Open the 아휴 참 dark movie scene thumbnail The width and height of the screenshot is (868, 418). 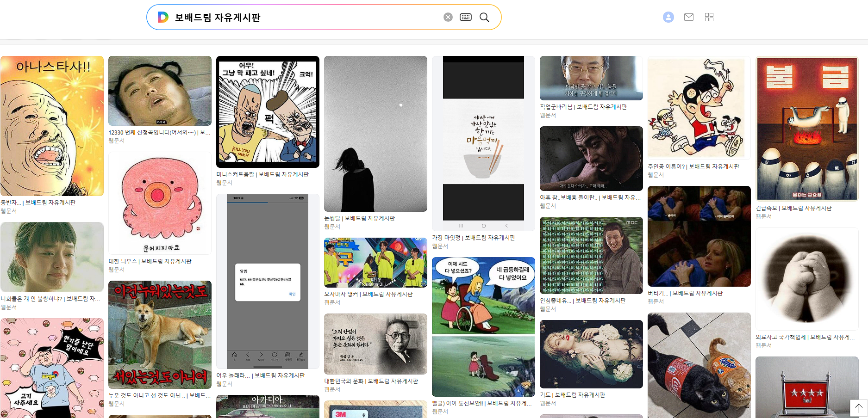591,159
